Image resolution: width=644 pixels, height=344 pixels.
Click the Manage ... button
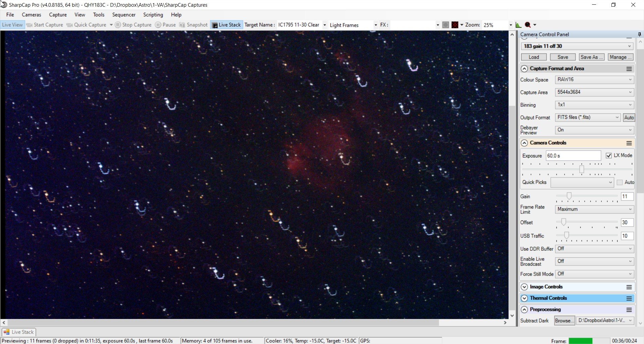pyautogui.click(x=621, y=57)
